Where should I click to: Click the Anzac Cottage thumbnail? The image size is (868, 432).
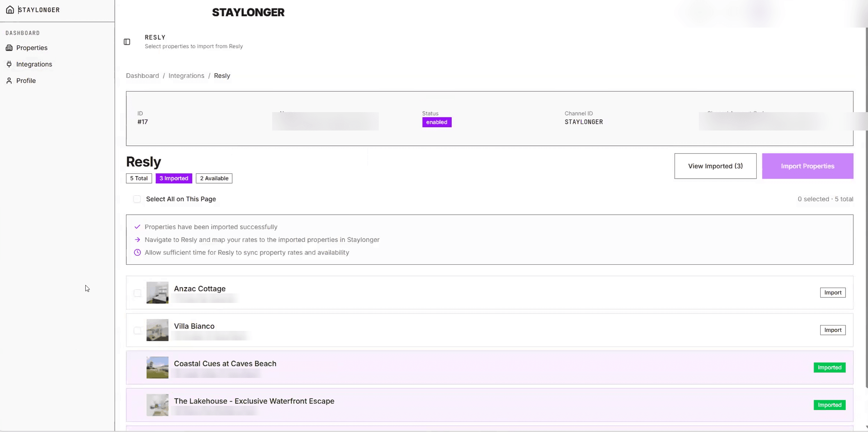click(157, 293)
